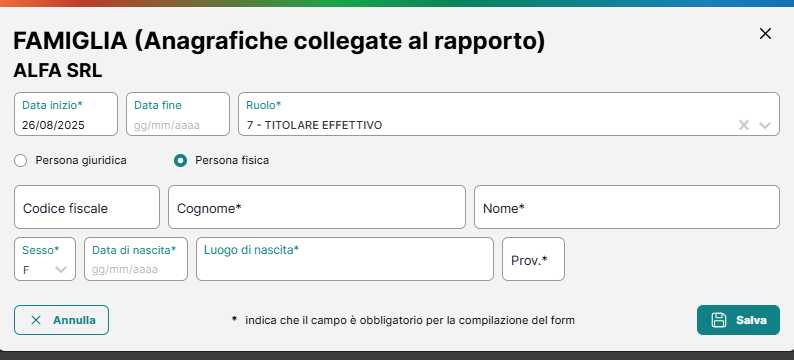Click the Luogo di nascita input field

(345, 259)
